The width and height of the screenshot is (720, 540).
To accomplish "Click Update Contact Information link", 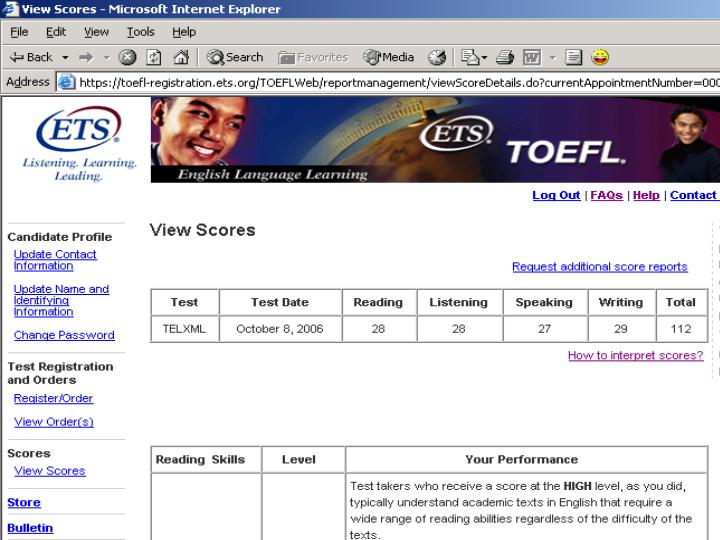I will coord(55,260).
